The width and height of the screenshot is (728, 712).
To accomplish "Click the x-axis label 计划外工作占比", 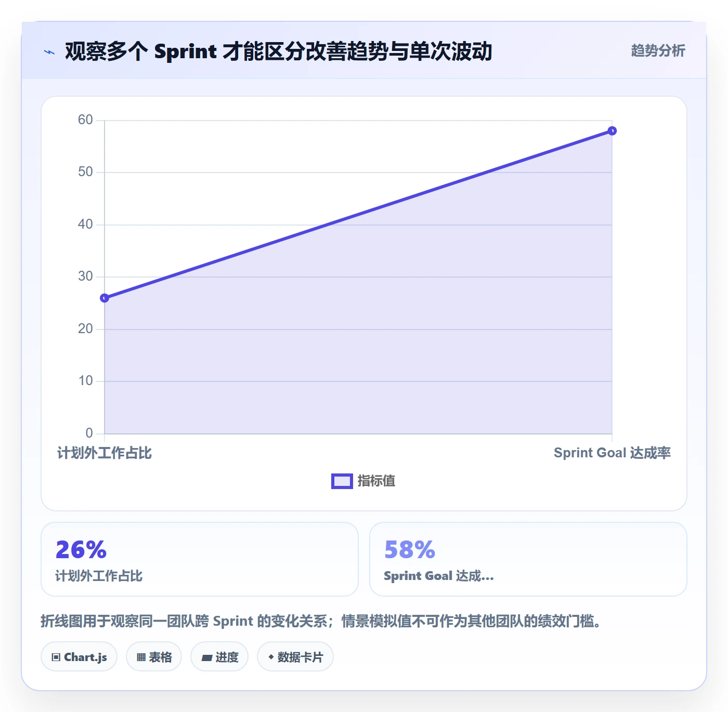I will [105, 453].
